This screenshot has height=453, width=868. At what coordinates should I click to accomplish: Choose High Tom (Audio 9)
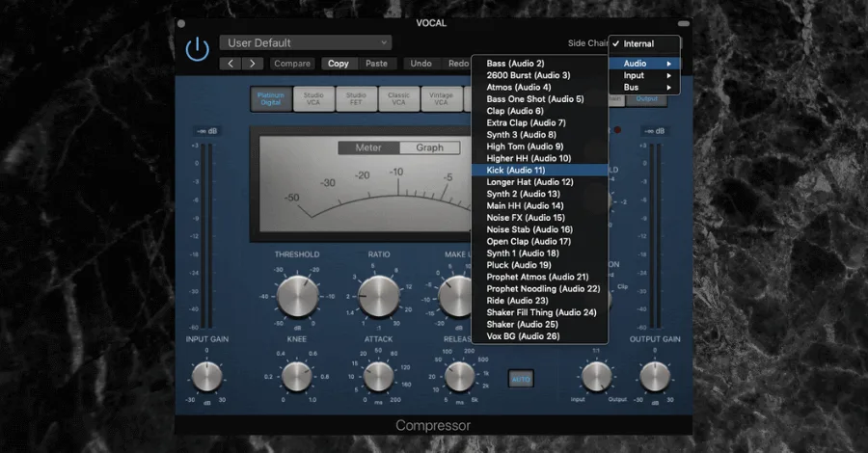539,147
